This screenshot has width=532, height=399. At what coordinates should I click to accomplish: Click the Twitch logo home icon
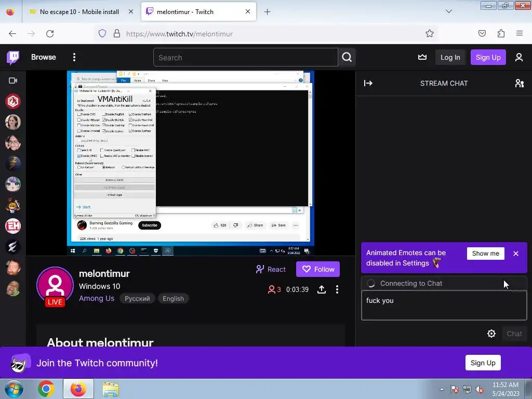click(x=13, y=57)
